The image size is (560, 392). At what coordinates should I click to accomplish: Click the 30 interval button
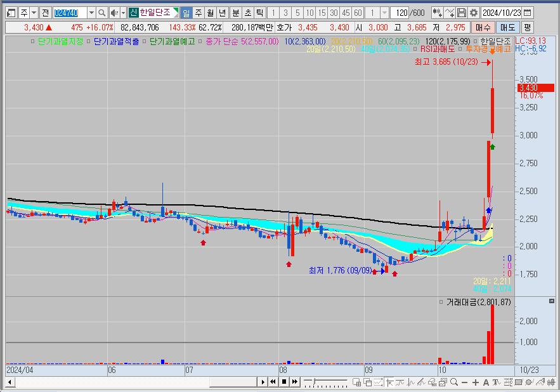[334, 13]
